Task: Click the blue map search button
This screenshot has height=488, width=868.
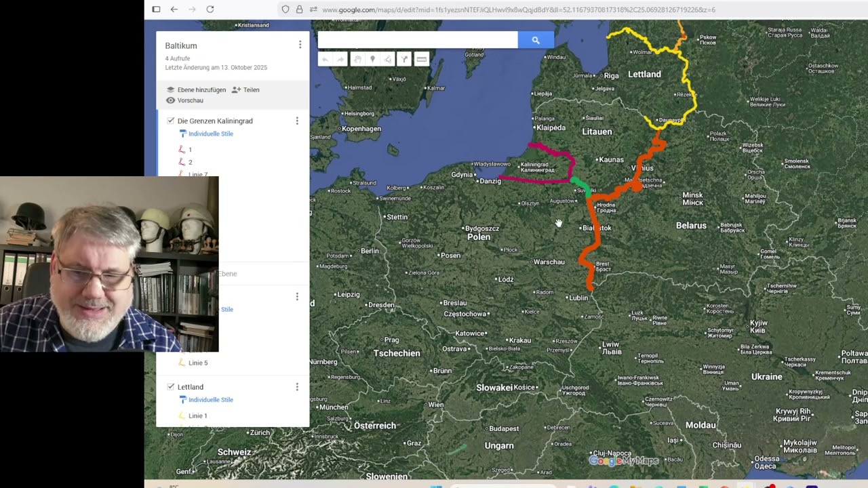Action: click(x=536, y=40)
